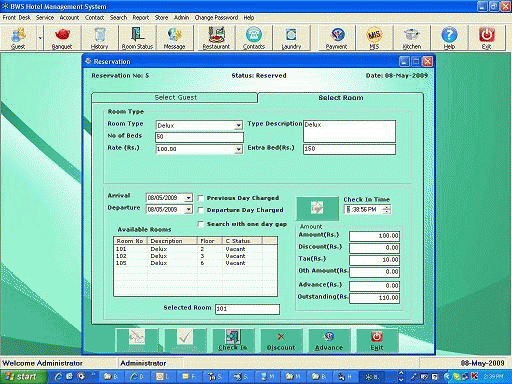The image size is (512, 384).
Task: Open the History toolbar icon
Action: tap(99, 38)
